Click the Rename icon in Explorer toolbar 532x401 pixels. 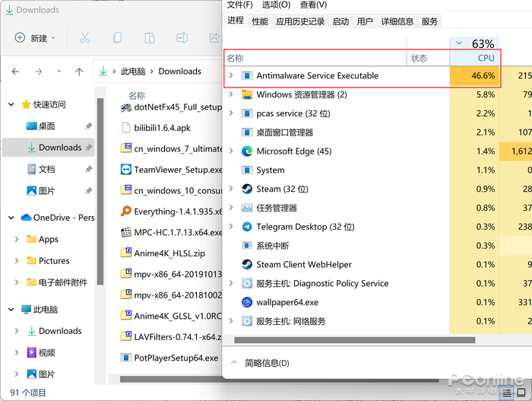tap(182, 38)
